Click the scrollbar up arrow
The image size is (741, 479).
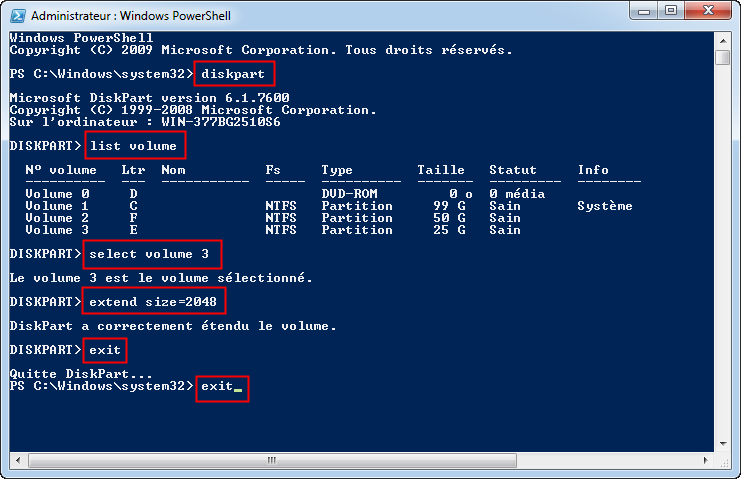click(723, 38)
